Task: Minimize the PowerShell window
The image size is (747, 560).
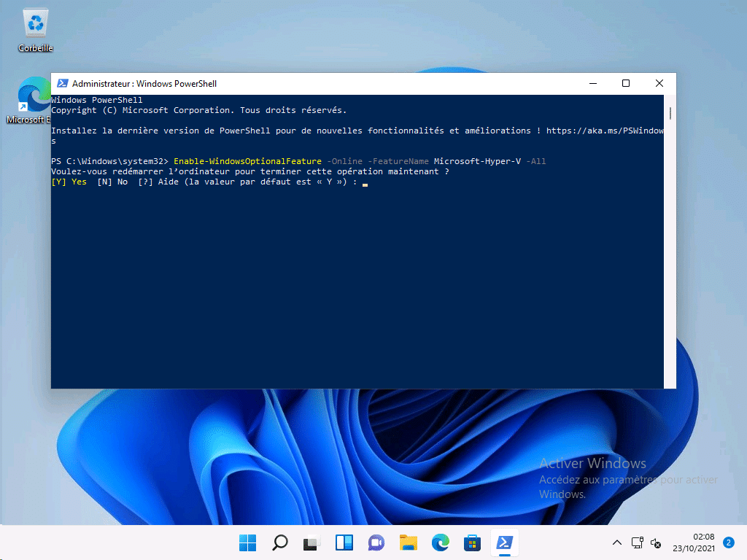Action: 593,83
